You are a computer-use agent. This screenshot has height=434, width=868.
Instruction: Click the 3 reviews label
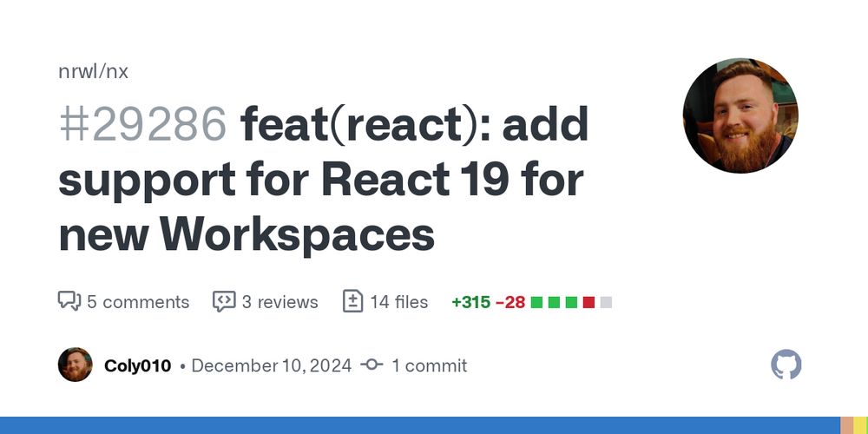pyautogui.click(x=279, y=302)
